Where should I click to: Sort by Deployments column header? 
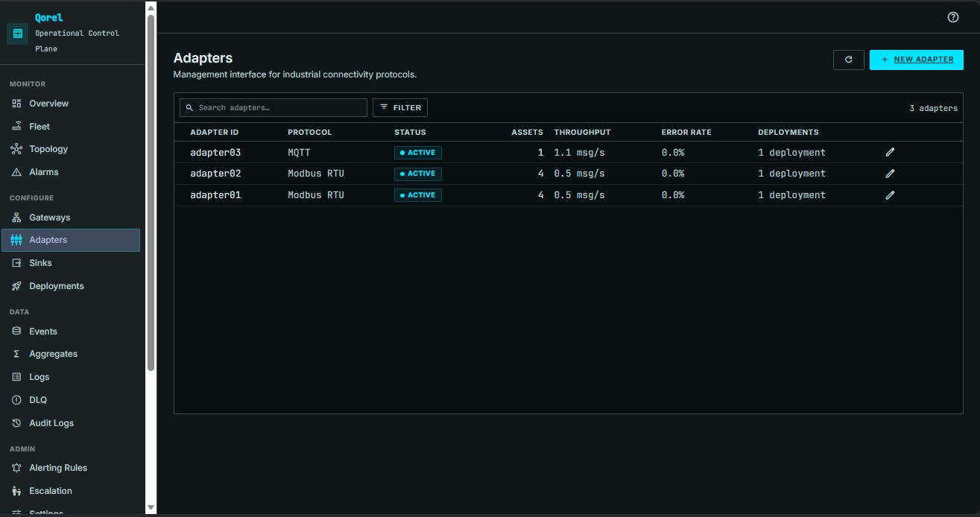(x=788, y=133)
